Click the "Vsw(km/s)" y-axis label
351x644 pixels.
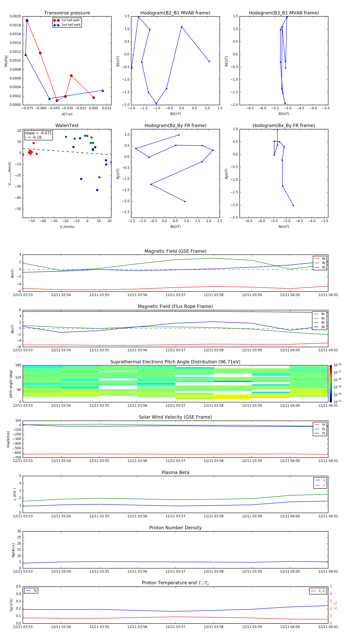click(x=8, y=439)
